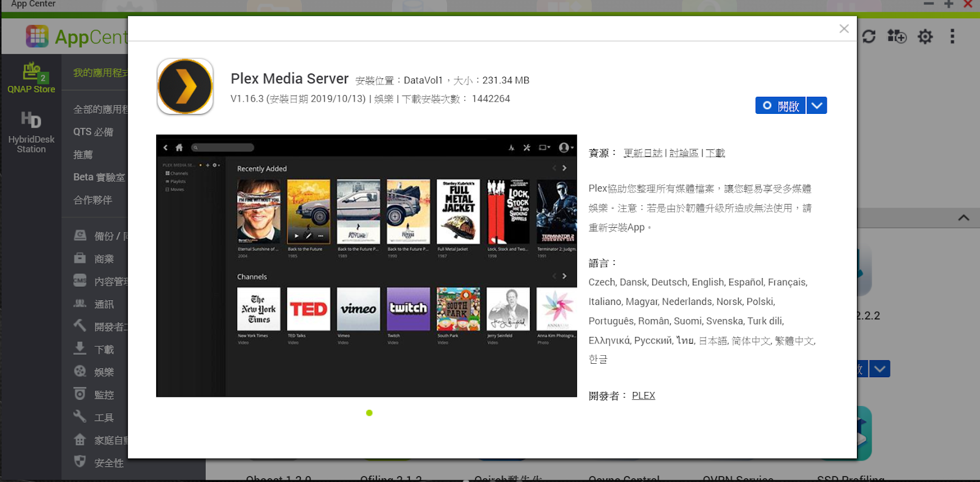Screen dimensions: 980x482
Task: Refresh the App Center list
Action: pyautogui.click(x=869, y=37)
